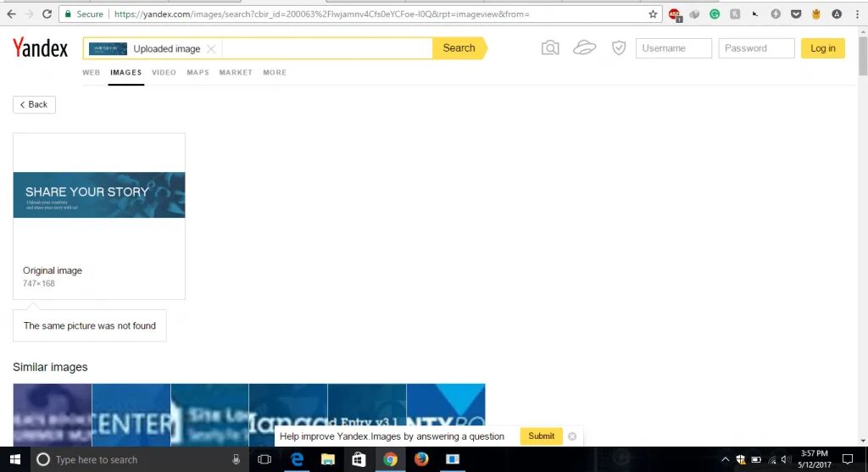Click the gray person extension icon
This screenshot has width=868, height=472.
(x=735, y=14)
